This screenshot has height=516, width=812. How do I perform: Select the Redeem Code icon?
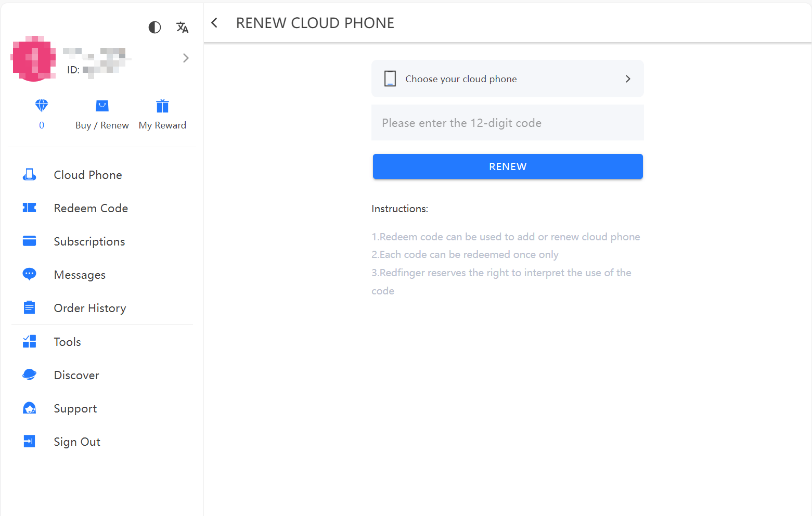tap(29, 208)
